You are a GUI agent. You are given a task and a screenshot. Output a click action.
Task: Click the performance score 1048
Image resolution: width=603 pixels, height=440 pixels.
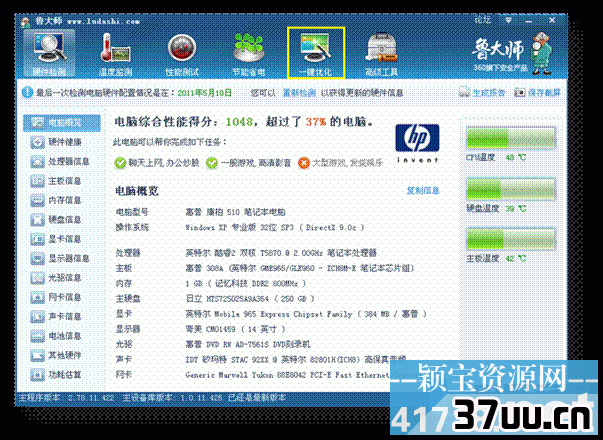pos(239,122)
